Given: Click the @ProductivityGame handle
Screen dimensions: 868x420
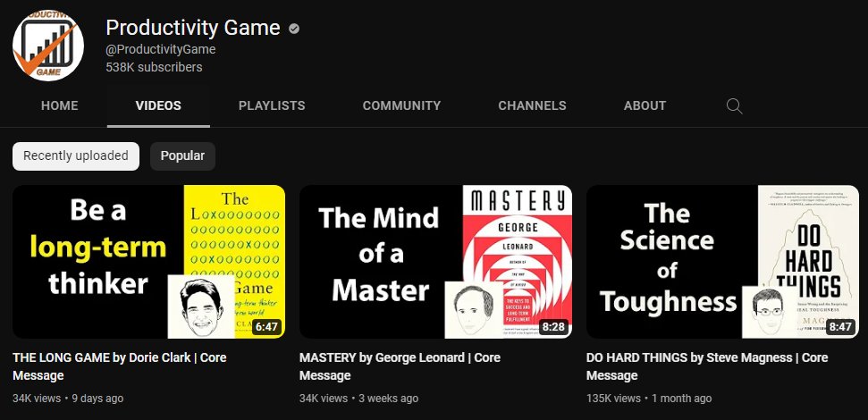Looking at the screenshot, I should pyautogui.click(x=161, y=49).
